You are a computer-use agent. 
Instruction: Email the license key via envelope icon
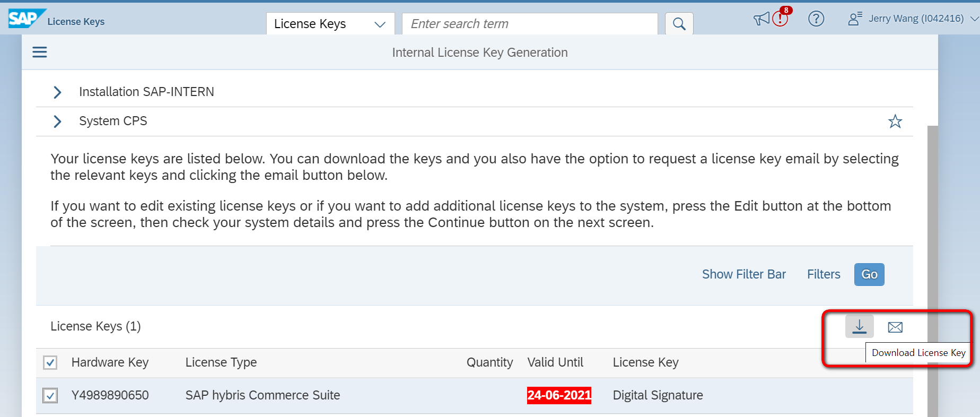click(x=895, y=327)
